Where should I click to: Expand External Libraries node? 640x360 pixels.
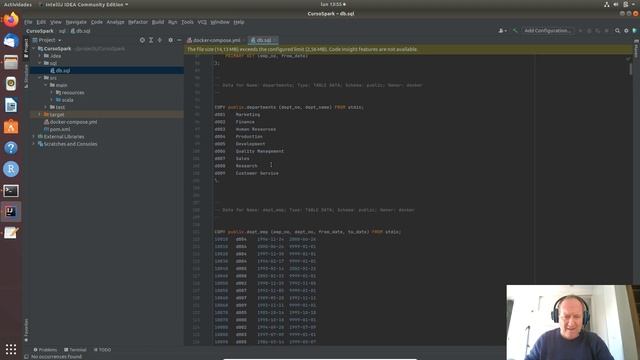pyautogui.click(x=34, y=137)
